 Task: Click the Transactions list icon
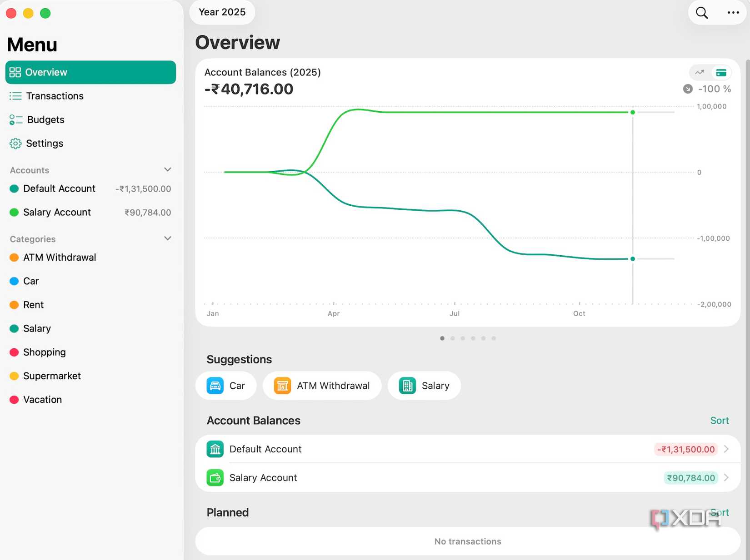click(x=15, y=96)
